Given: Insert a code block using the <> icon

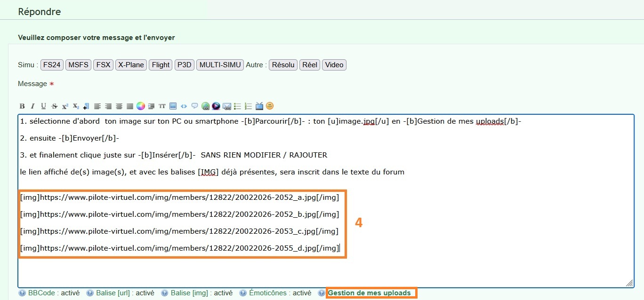Looking at the screenshot, I should click(x=184, y=106).
